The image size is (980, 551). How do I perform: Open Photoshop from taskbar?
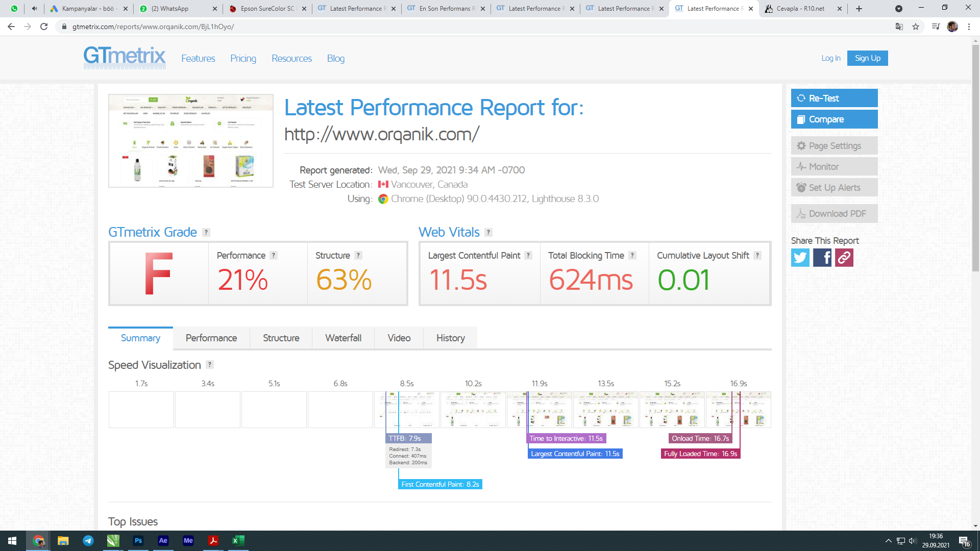tap(138, 541)
